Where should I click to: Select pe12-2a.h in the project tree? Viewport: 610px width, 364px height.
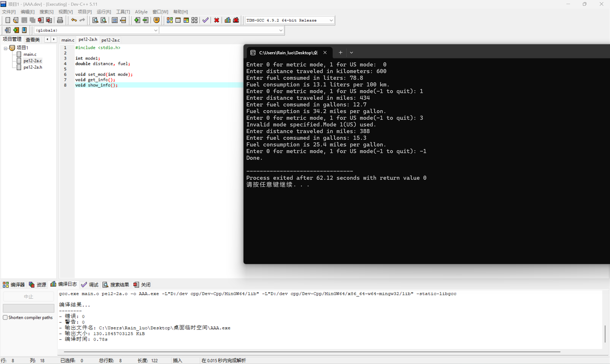(x=33, y=67)
